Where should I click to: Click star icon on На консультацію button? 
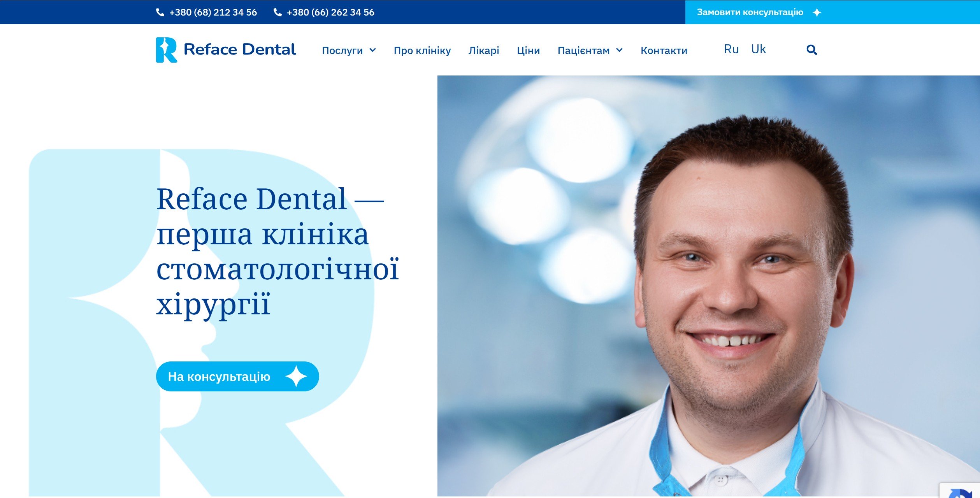[x=296, y=376]
